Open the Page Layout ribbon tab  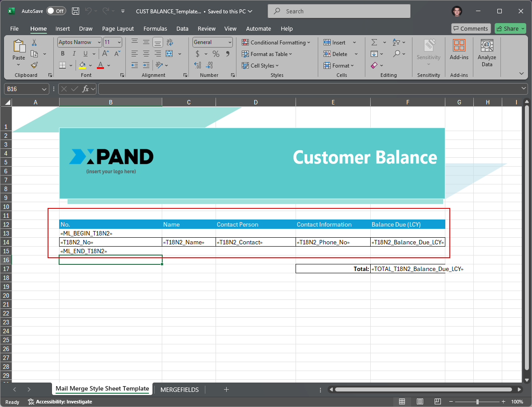pos(118,28)
